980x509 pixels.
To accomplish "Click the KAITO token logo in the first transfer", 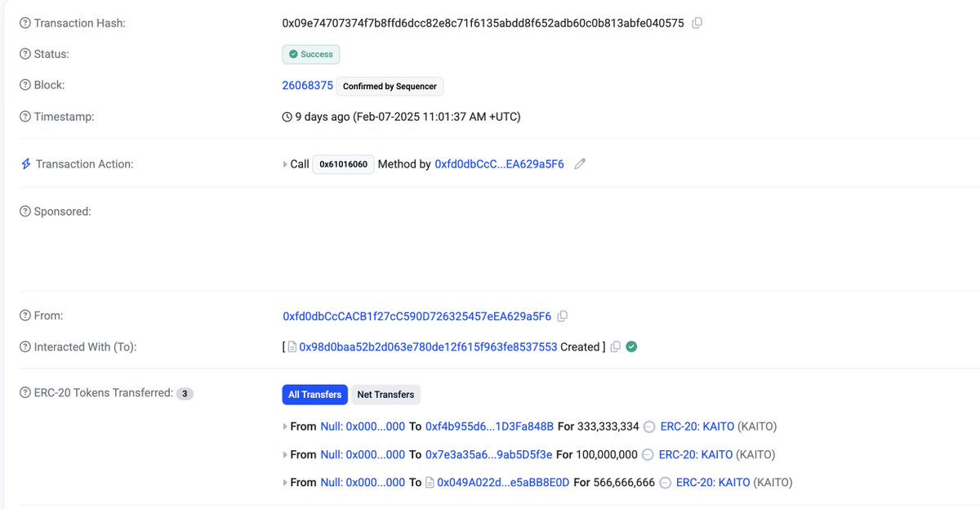I will [x=648, y=426].
